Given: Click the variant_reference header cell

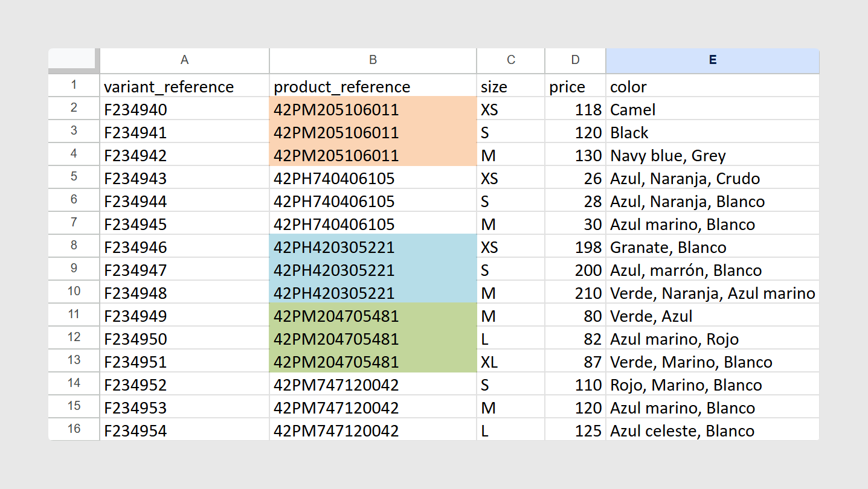Looking at the screenshot, I should point(184,86).
